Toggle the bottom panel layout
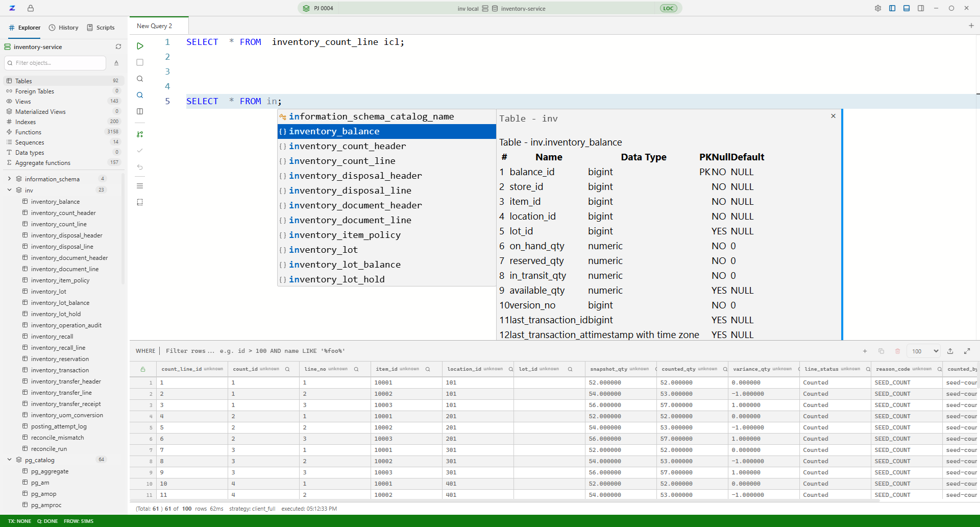The width and height of the screenshot is (980, 527). [906, 8]
